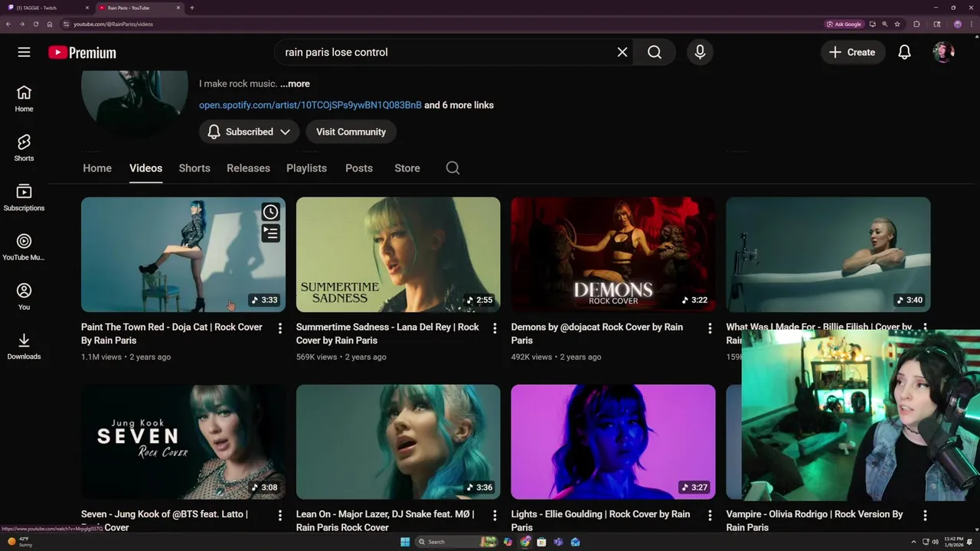This screenshot has height=551, width=980.
Task: Play the Seven Jung Kook thumbnail
Action: point(183,442)
